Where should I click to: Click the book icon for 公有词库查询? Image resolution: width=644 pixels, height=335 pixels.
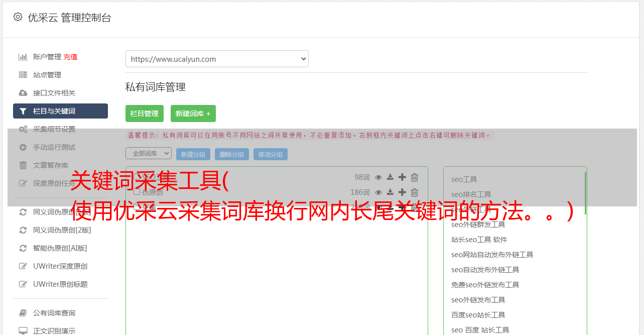click(x=23, y=313)
